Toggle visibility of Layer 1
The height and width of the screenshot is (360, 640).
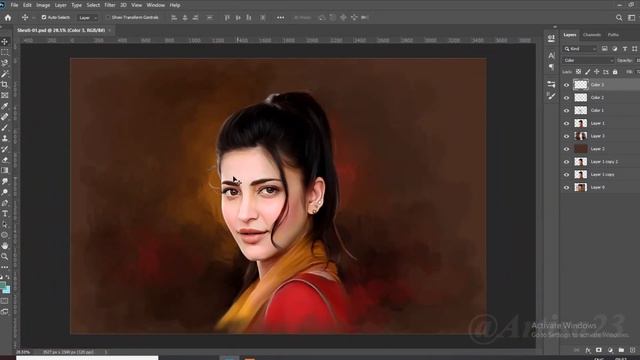[x=567, y=123]
